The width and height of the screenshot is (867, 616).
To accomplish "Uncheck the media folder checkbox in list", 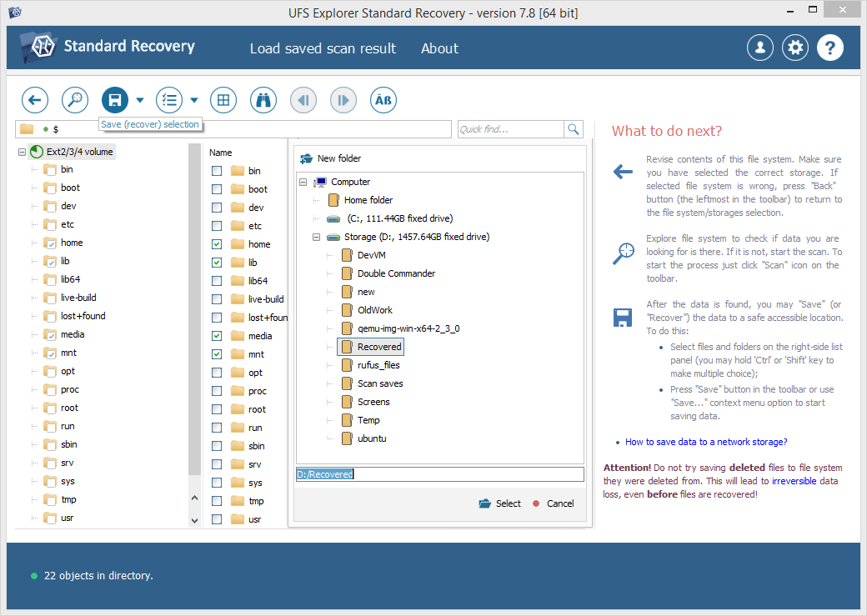I will [x=217, y=336].
